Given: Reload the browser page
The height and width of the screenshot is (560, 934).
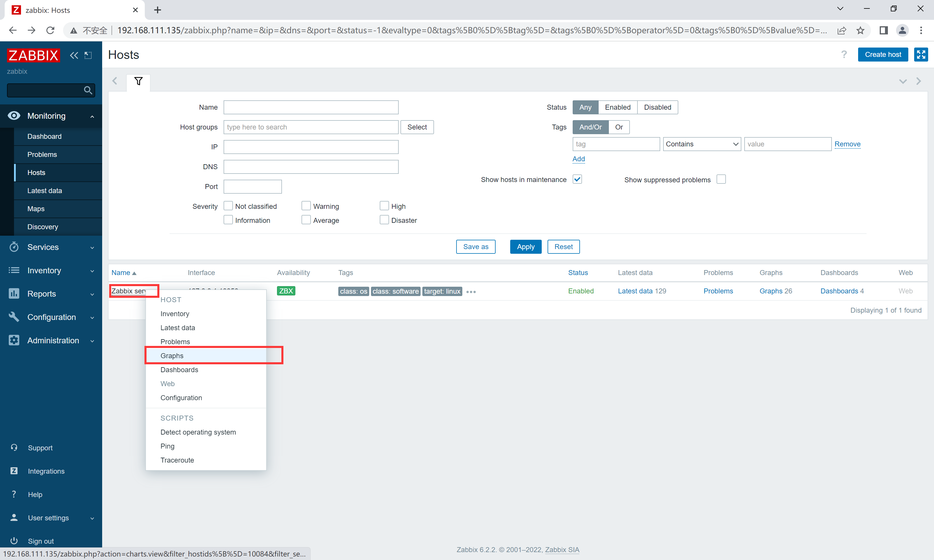Looking at the screenshot, I should coord(50,30).
